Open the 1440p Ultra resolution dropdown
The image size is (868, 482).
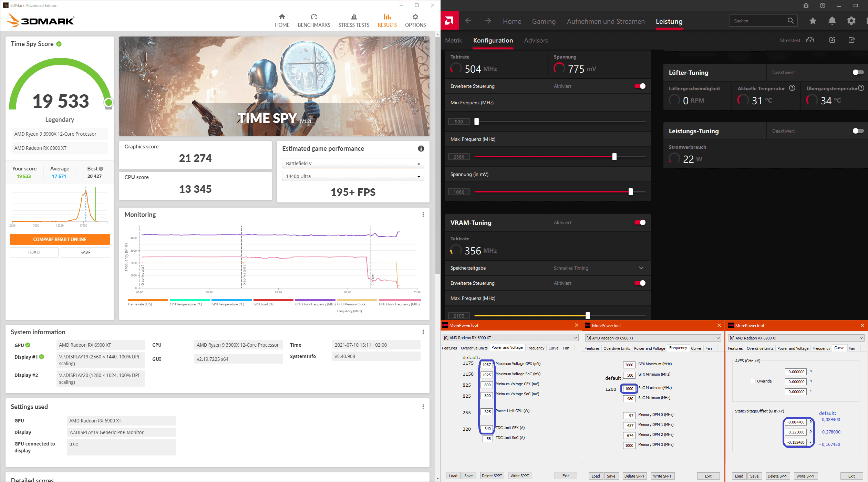click(x=353, y=176)
